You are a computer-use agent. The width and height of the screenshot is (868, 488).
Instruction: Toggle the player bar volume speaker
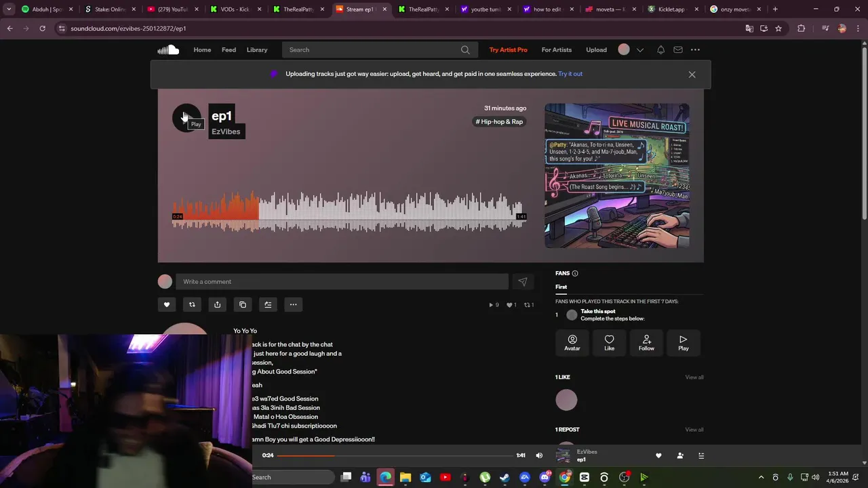[539, 455]
